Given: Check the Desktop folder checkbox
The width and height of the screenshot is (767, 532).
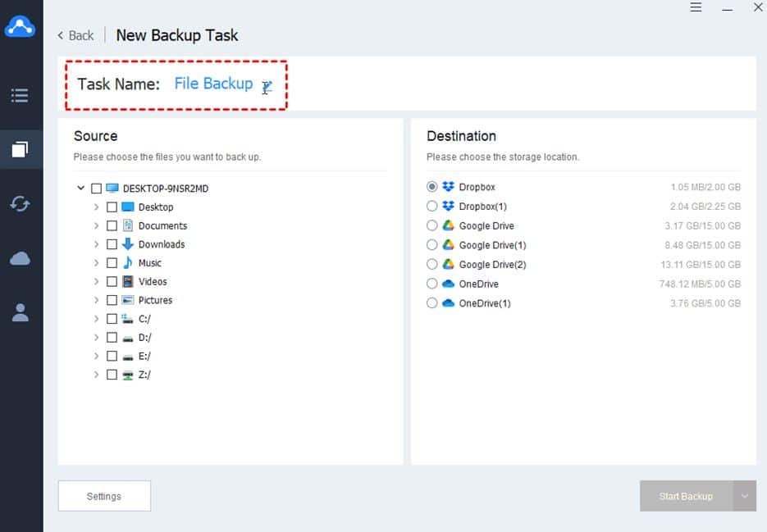Looking at the screenshot, I should pos(112,207).
